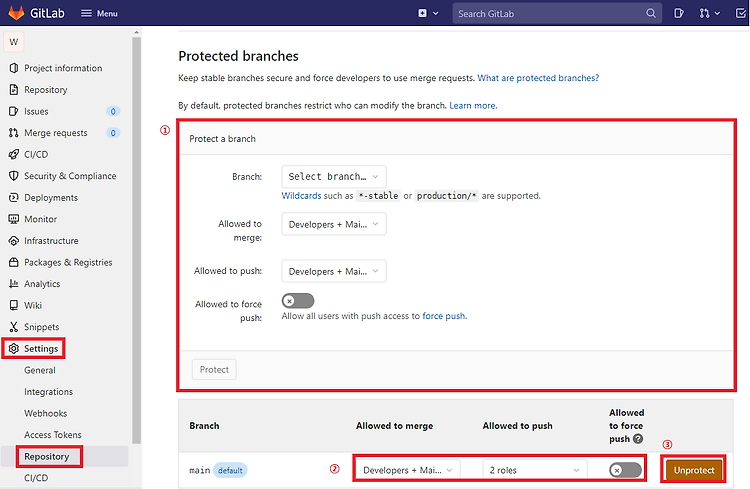
Task: Click the sidebar scrollbar
Action: pos(136,239)
